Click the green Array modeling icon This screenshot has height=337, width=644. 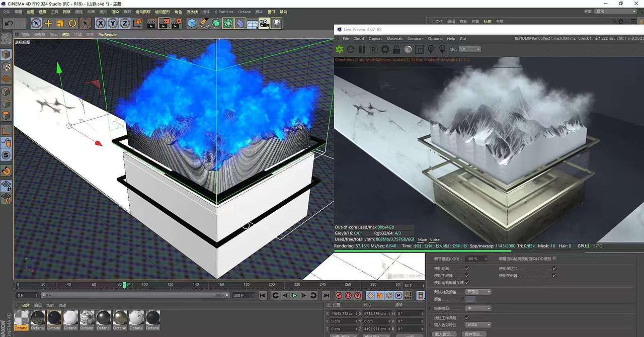pos(228,23)
